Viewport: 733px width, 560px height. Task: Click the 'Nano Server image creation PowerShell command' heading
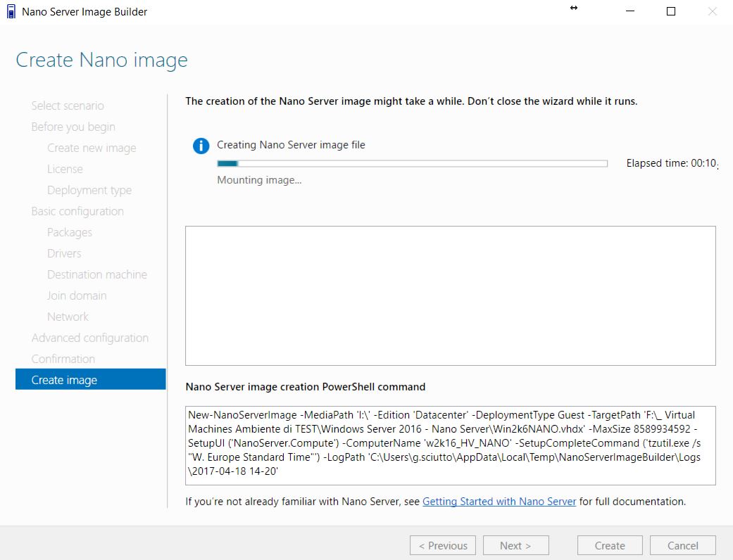click(x=306, y=387)
